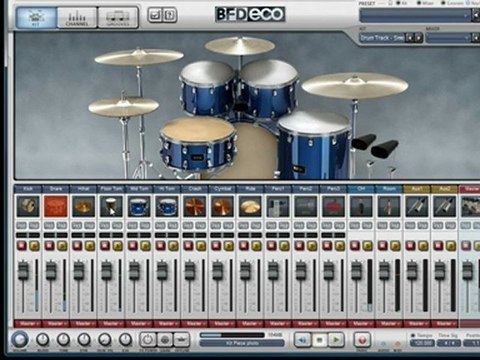Screen dimensions: 480x360
Task: Open the Aux2 channel Master output dropdown
Action: (x=445, y=323)
